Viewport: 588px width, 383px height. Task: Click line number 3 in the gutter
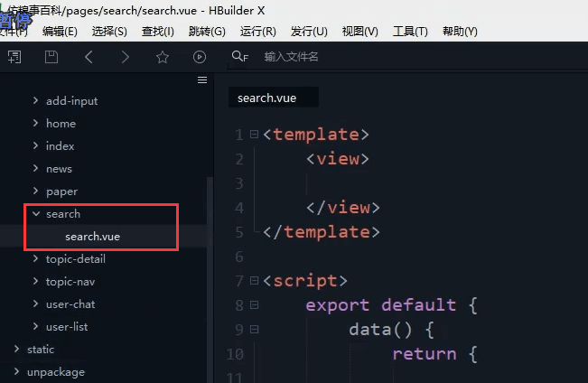(x=239, y=183)
